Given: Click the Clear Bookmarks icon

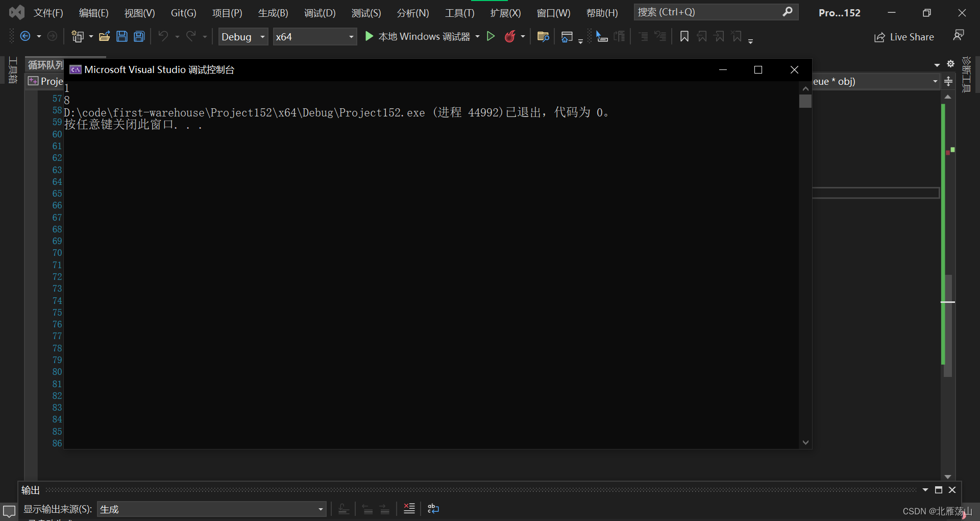Looking at the screenshot, I should click(x=737, y=36).
